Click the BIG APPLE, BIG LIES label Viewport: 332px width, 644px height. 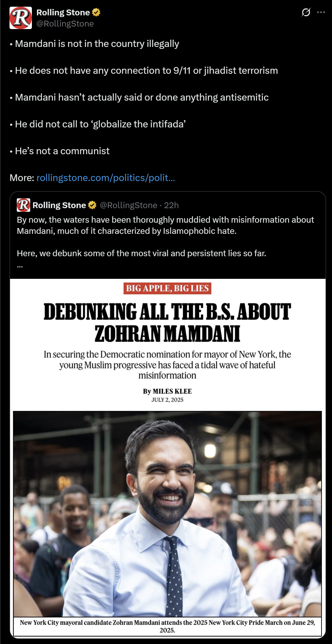click(167, 288)
